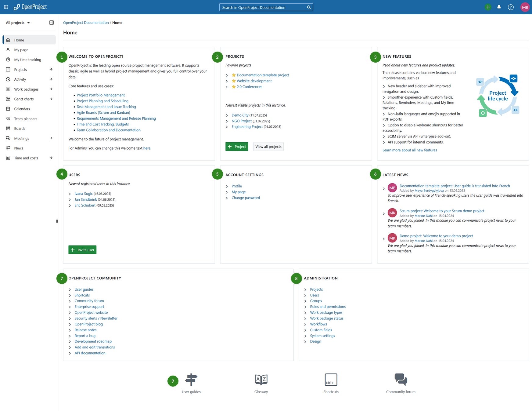Open News in the sidebar

pos(29,148)
